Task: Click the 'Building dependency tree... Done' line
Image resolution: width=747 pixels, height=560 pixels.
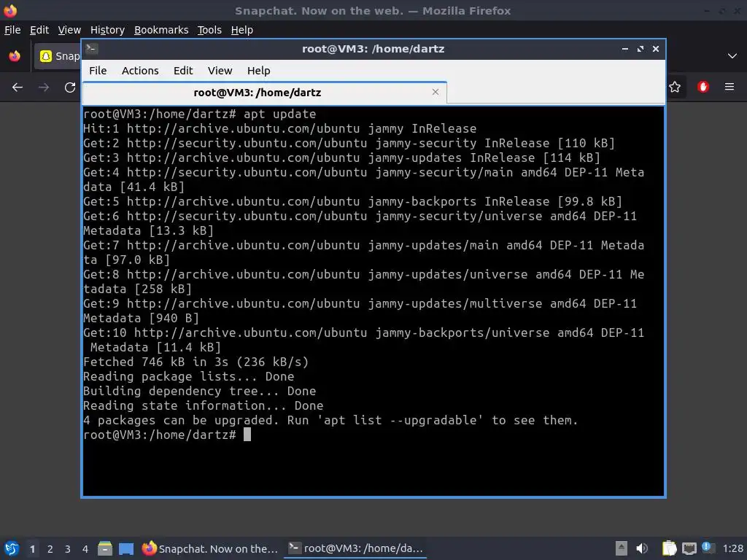Action: click(x=200, y=392)
